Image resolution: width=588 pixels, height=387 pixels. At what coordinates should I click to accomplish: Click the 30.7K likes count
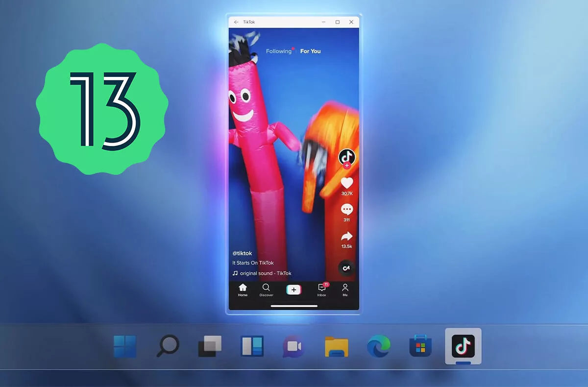[x=347, y=193]
